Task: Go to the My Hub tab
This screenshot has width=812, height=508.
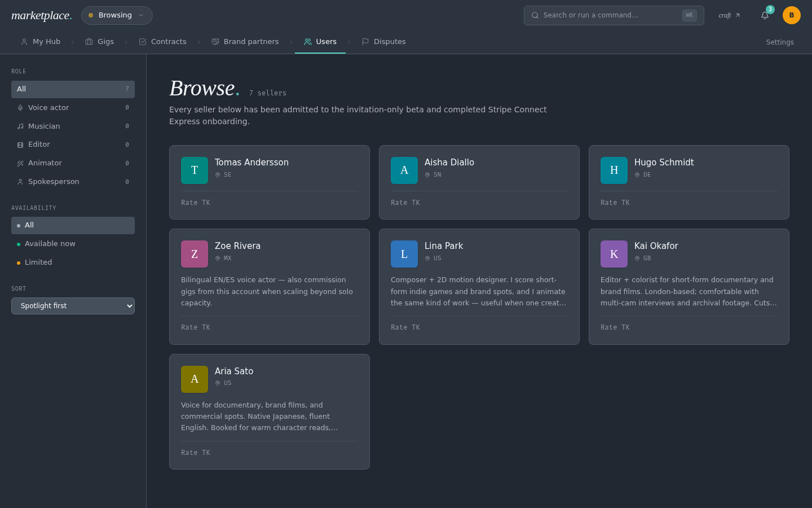Action: [x=41, y=42]
